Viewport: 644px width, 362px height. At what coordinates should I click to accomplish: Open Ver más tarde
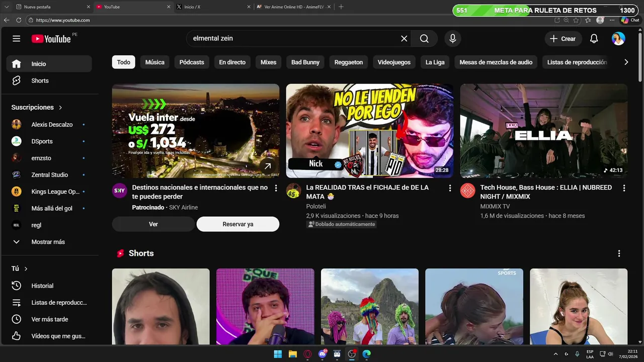pyautogui.click(x=49, y=319)
